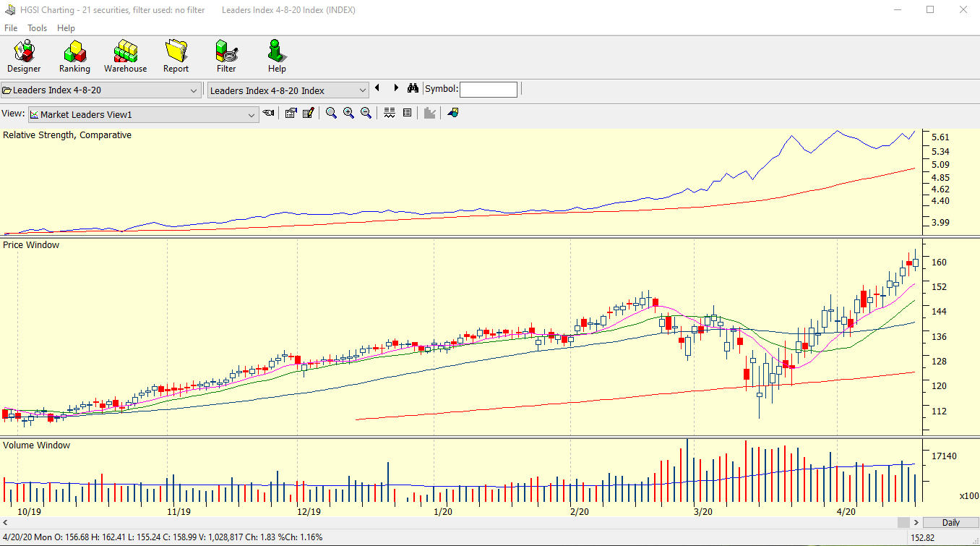This screenshot has height=546, width=980.
Task: Click the 160 price axis label
Action: pyautogui.click(x=940, y=263)
